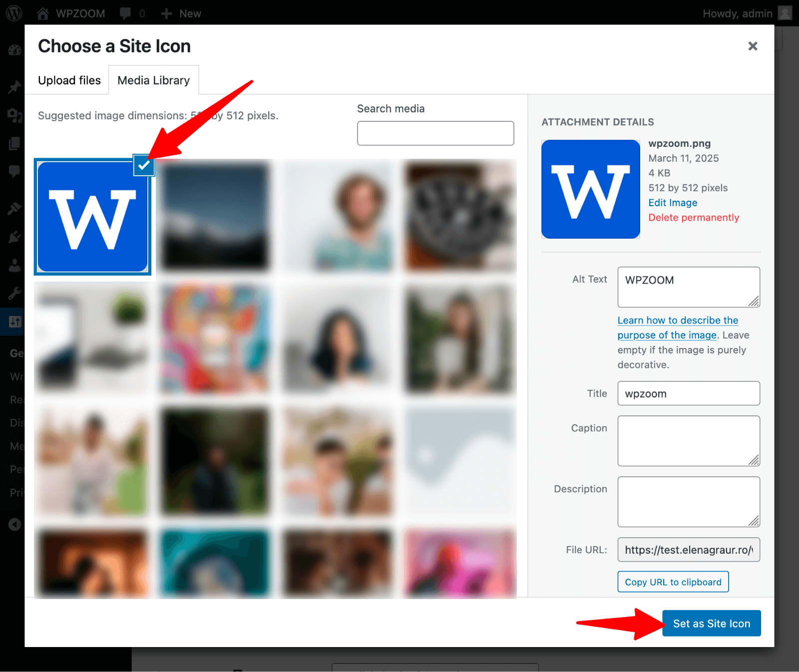This screenshot has width=799, height=672.
Task: Click the attachment preview W image
Action: point(591,189)
